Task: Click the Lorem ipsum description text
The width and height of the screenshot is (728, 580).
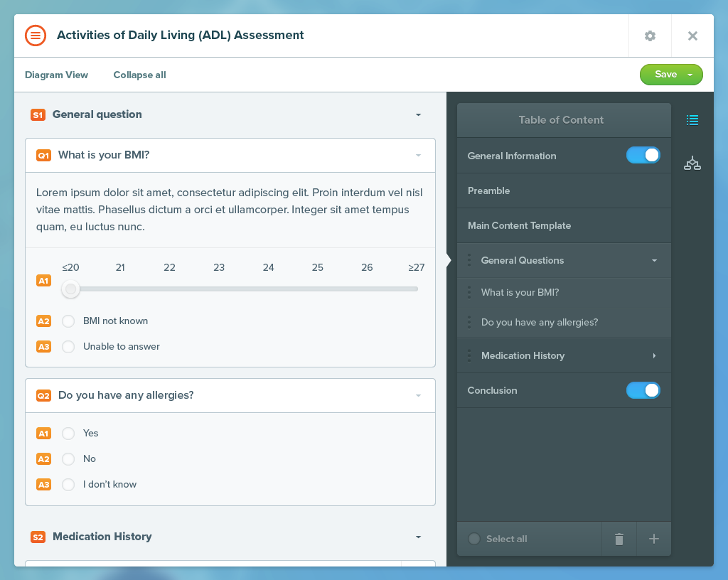Action: 230,210
